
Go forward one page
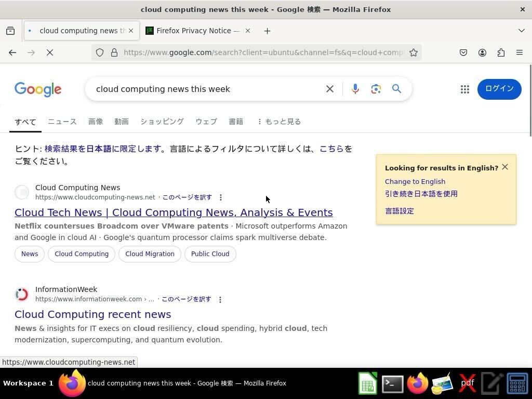click(31, 52)
